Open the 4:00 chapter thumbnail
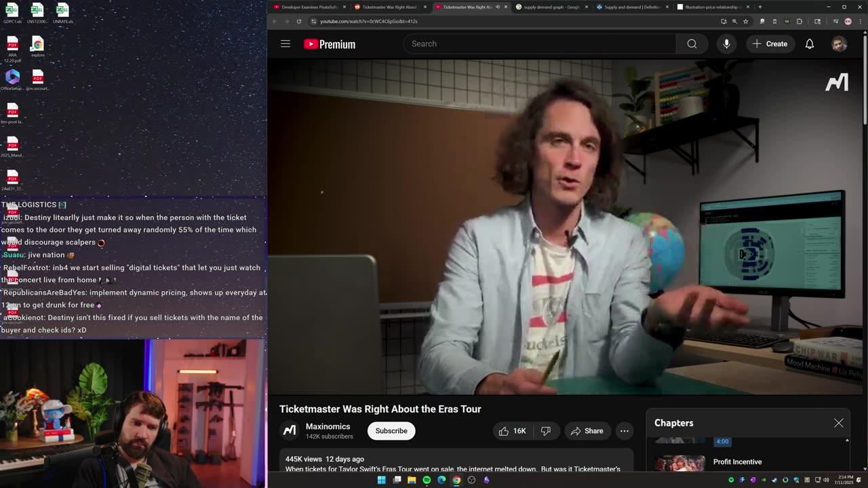Image resolution: width=868 pixels, height=488 pixels. [x=679, y=441]
